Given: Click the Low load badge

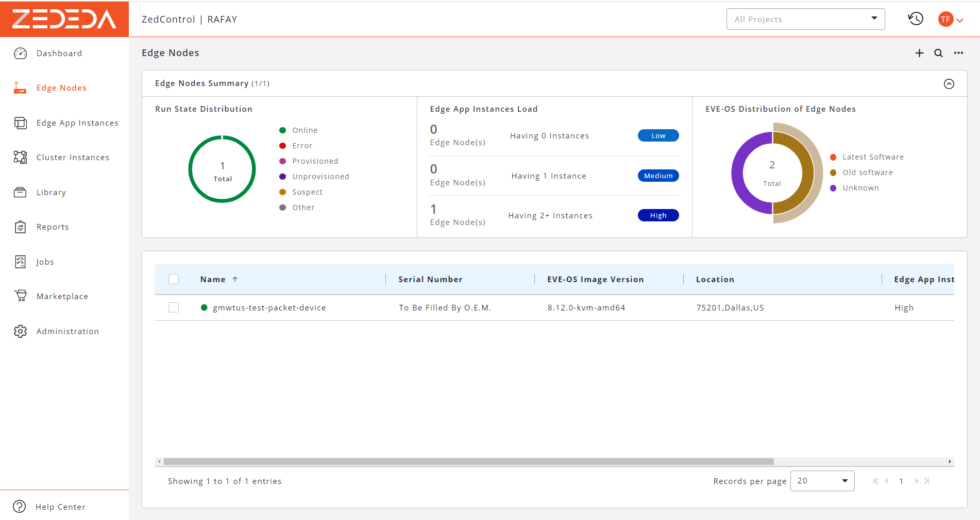Looking at the screenshot, I should coord(658,135).
